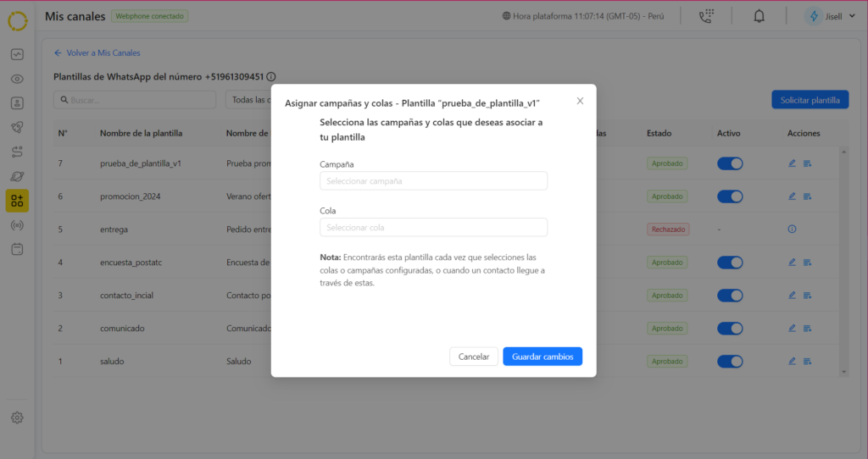The height and width of the screenshot is (459, 868).
Task: Click the Buscar template search field
Action: [135, 100]
